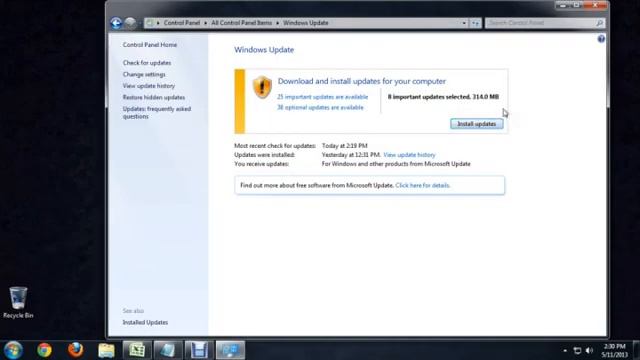Image resolution: width=640 pixels, height=360 pixels.
Task: Click Check for updates
Action: click(x=147, y=63)
